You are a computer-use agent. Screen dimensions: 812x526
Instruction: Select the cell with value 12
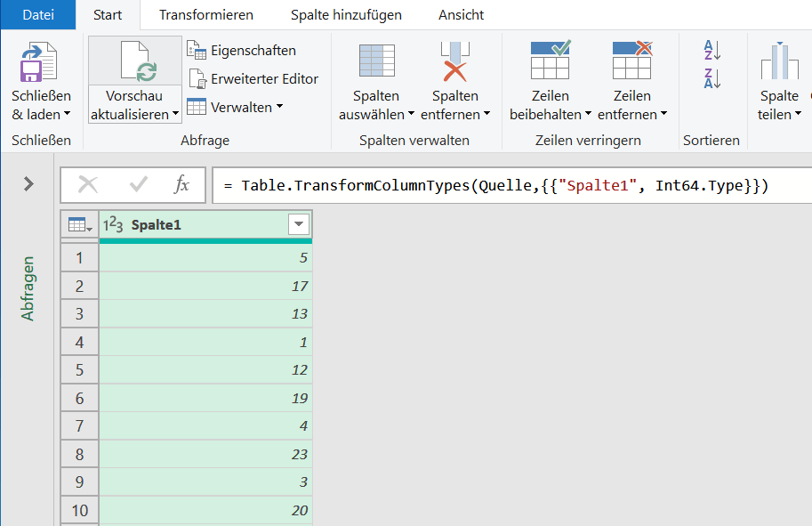(205, 370)
